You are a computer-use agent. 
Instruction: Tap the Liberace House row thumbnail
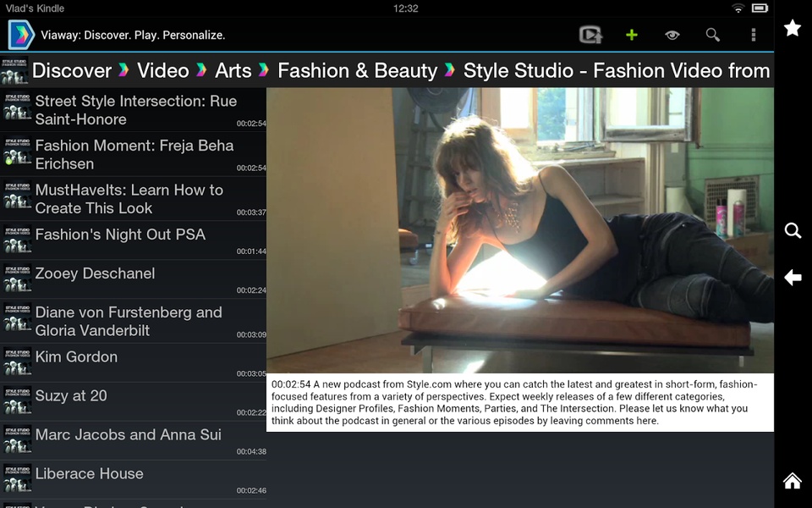[x=17, y=478]
